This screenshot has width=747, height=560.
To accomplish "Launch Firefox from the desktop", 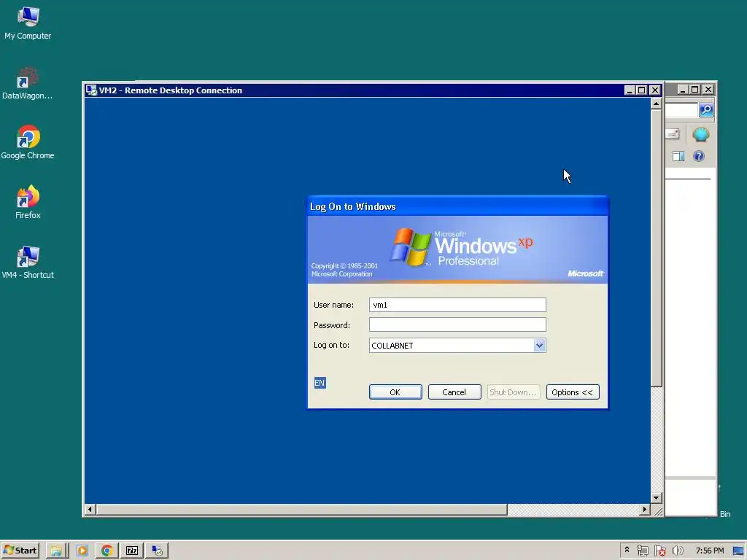I will pos(28,202).
